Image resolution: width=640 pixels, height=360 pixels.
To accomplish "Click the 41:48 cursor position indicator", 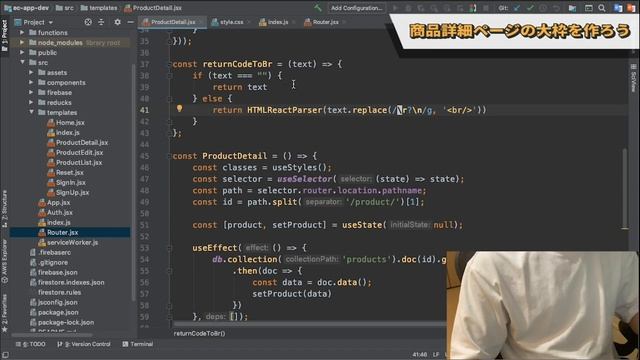I will click(420, 355).
